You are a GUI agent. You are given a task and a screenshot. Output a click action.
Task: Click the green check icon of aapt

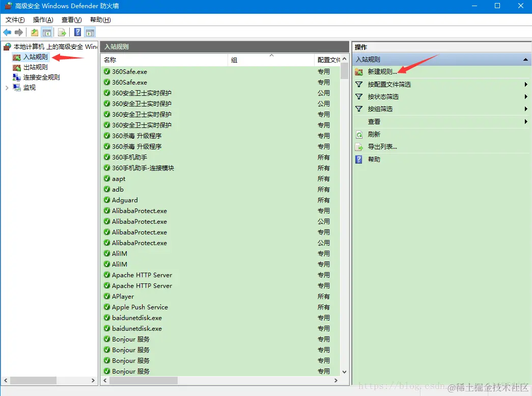click(x=107, y=178)
